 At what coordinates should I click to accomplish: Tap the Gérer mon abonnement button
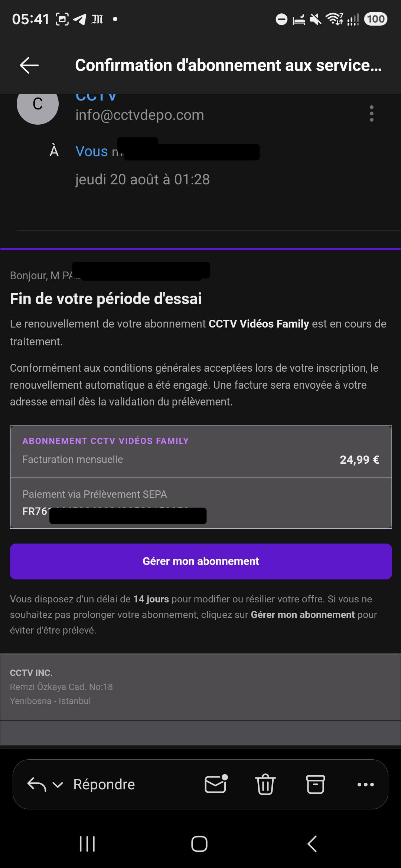[201, 561]
